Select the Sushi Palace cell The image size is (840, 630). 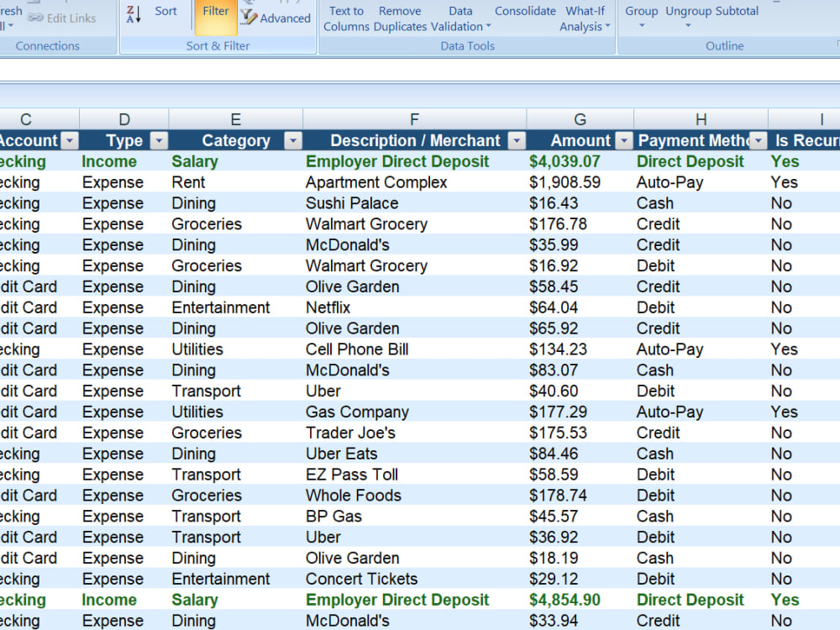(415, 203)
